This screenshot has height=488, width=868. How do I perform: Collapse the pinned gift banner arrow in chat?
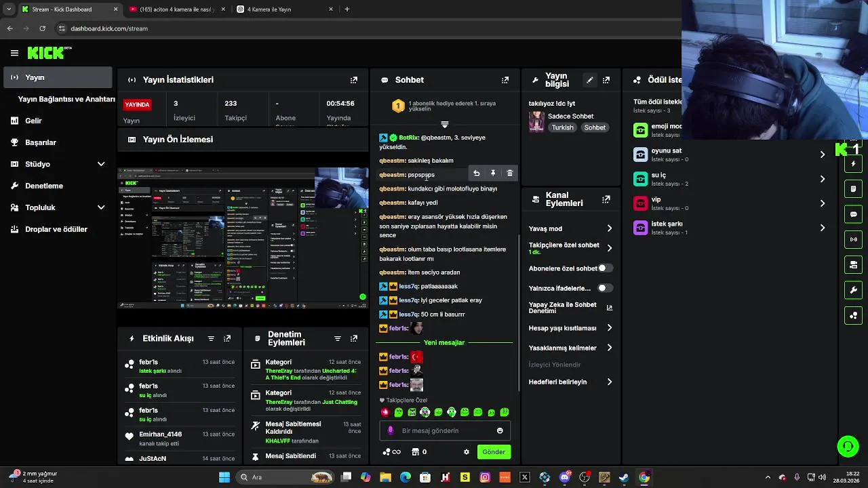point(445,125)
